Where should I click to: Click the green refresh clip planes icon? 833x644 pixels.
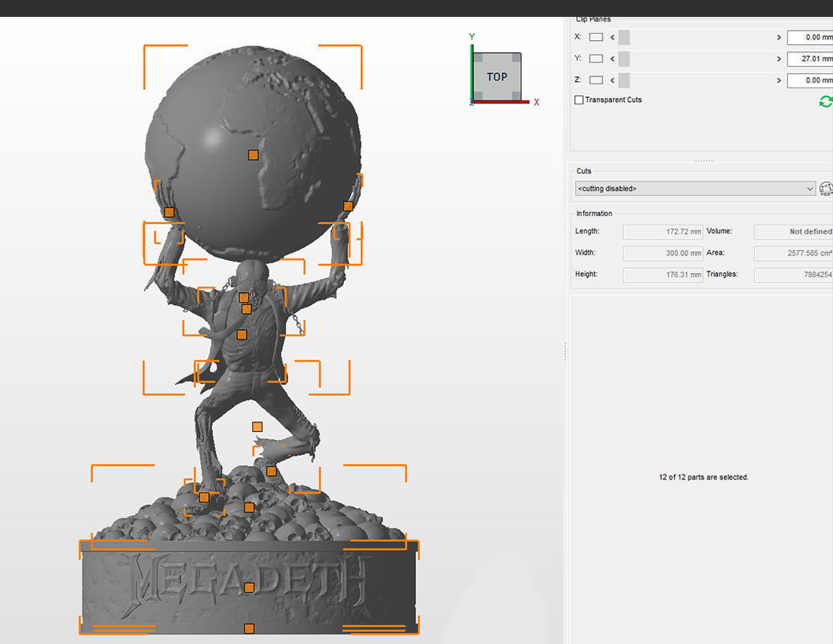826,100
